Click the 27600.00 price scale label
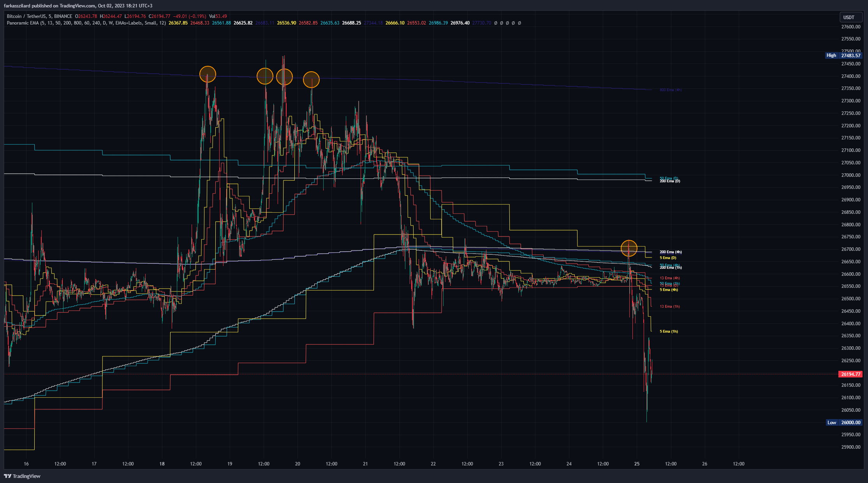The height and width of the screenshot is (483, 868). [x=851, y=27]
